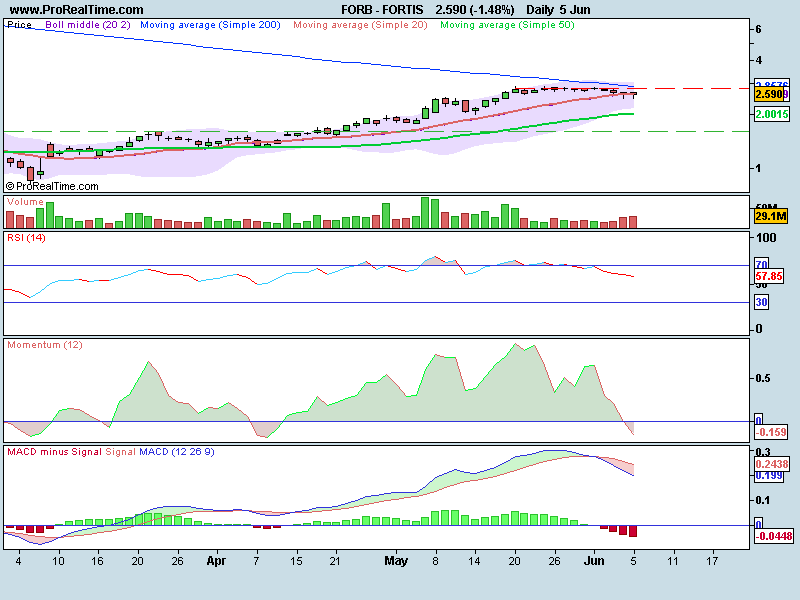Click the Jun month label on date axis
800x600 pixels.
coord(594,561)
